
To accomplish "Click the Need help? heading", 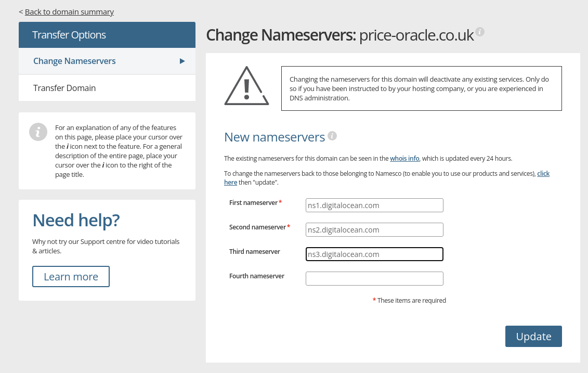I will point(76,220).
